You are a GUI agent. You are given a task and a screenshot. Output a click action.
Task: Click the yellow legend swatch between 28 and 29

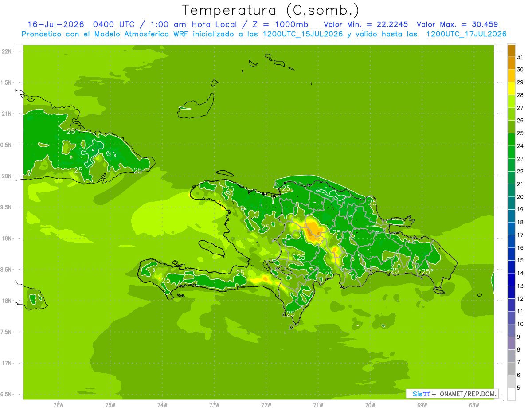pyautogui.click(x=511, y=89)
